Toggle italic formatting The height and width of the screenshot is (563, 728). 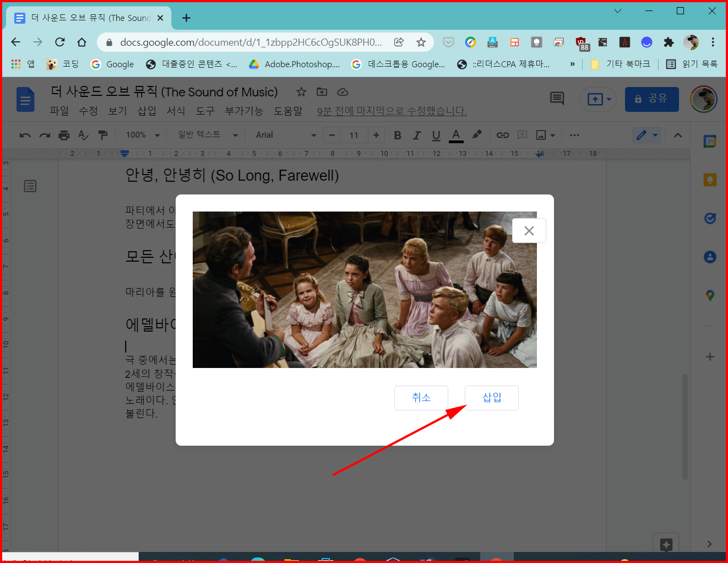click(x=417, y=135)
